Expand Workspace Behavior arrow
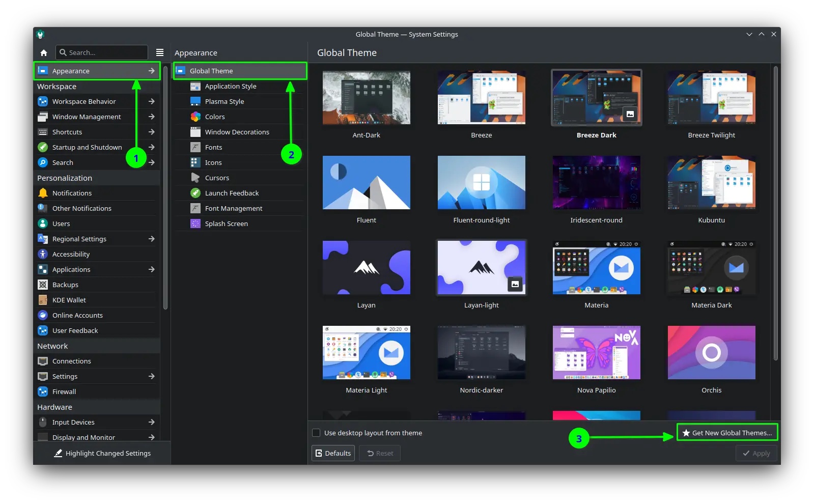Viewport: 814px width, 504px height. click(x=151, y=101)
